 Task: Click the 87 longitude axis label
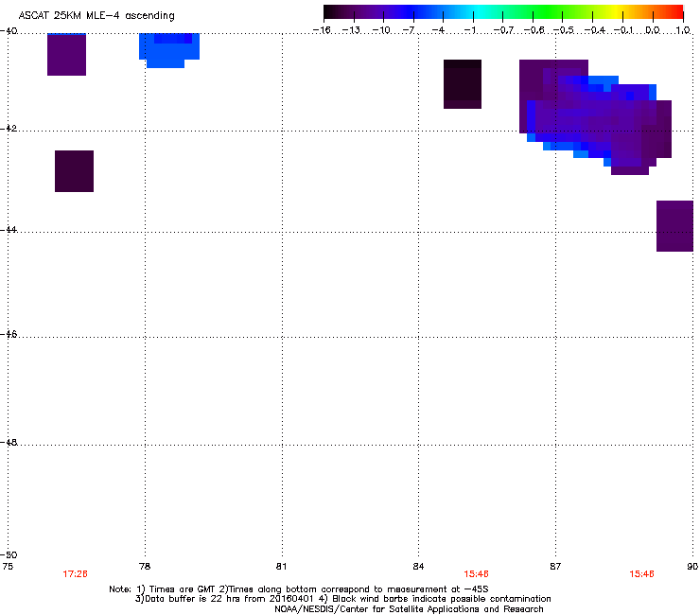[555, 567]
